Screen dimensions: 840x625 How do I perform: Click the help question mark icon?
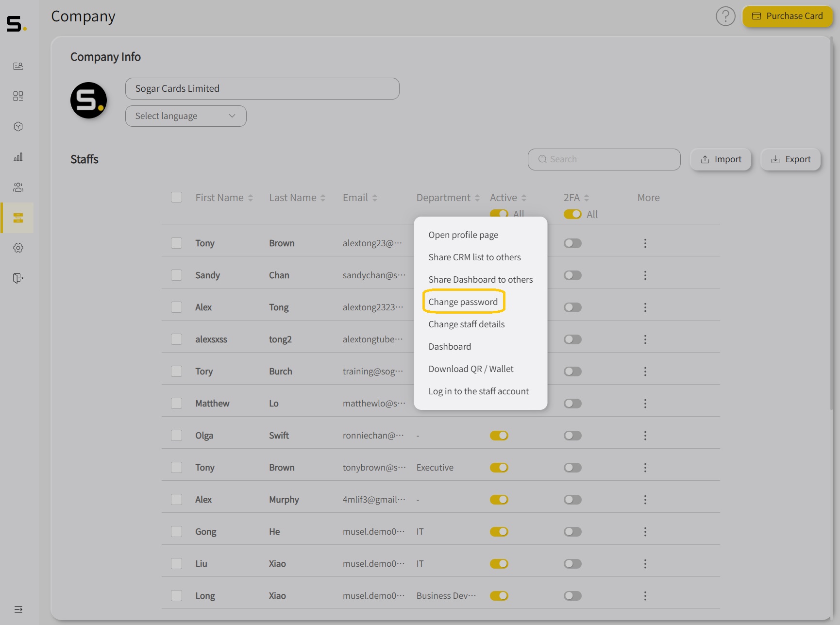pos(725,17)
